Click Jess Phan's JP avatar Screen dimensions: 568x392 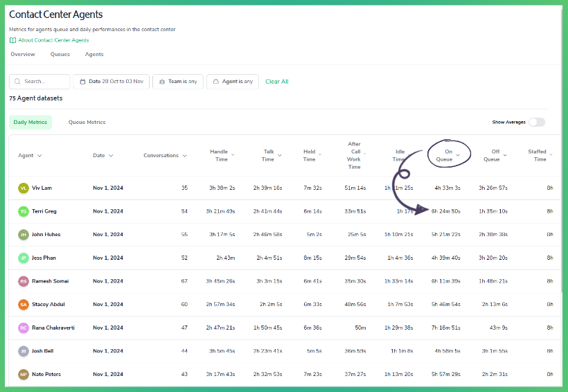coord(24,258)
